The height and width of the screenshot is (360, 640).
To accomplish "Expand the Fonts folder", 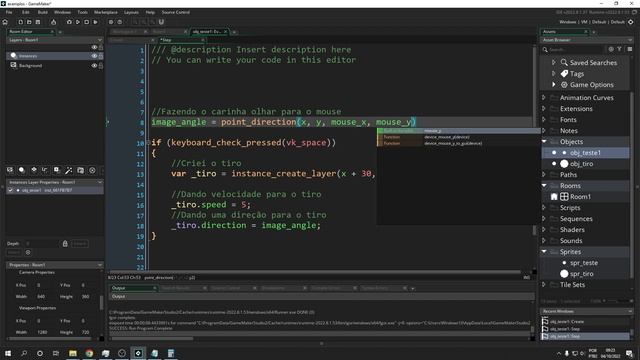I will [544, 120].
